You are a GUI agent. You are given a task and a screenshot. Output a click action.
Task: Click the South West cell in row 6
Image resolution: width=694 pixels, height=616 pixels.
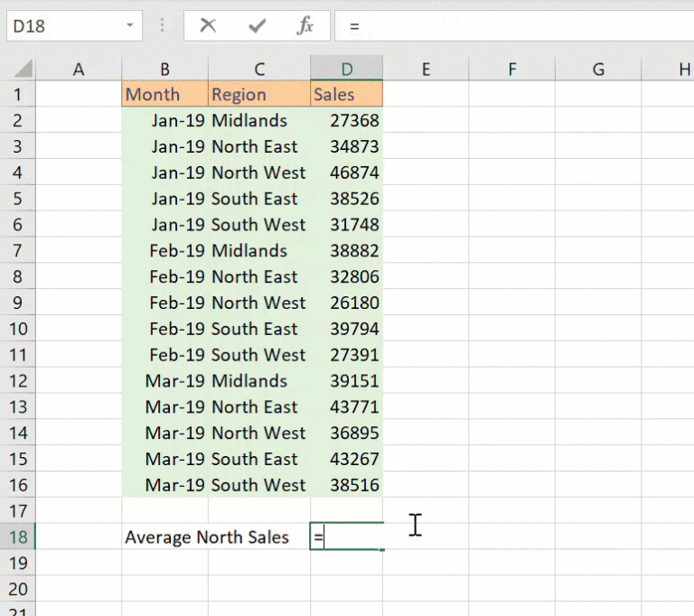259,224
